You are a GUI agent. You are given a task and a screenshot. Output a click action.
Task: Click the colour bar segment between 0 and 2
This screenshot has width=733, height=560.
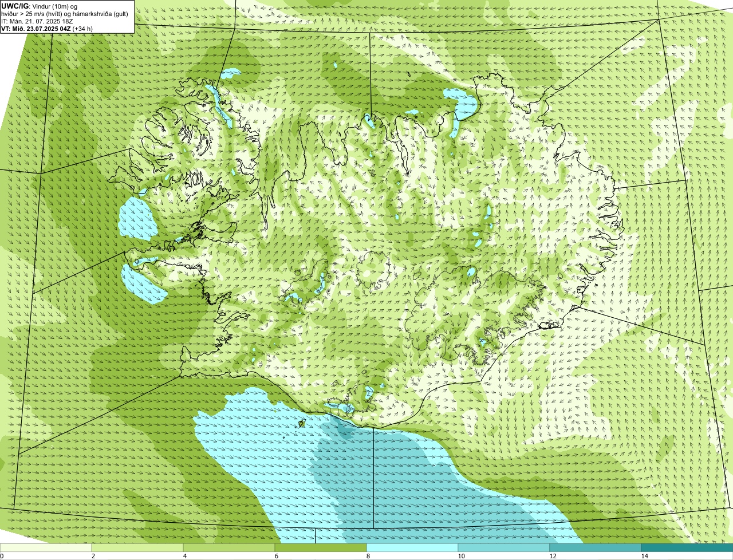coord(46,547)
